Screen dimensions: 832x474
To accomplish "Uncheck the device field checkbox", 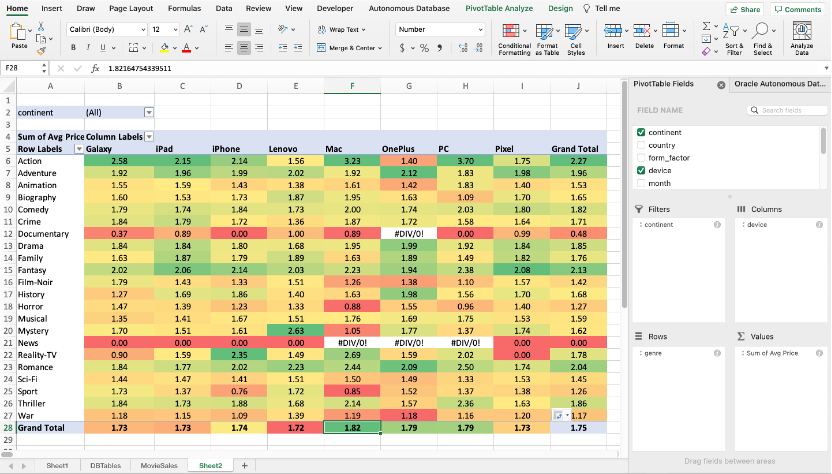I will click(641, 170).
